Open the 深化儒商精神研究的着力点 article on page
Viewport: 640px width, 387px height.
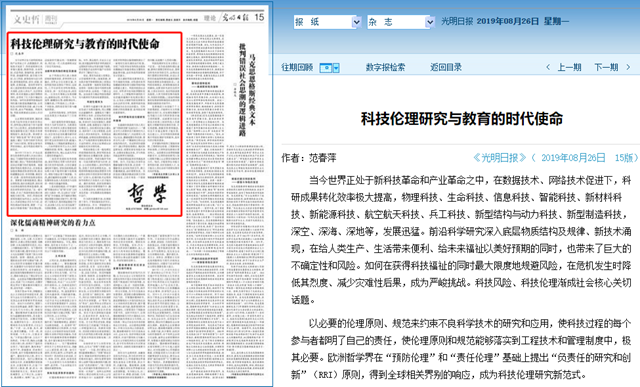(53, 223)
